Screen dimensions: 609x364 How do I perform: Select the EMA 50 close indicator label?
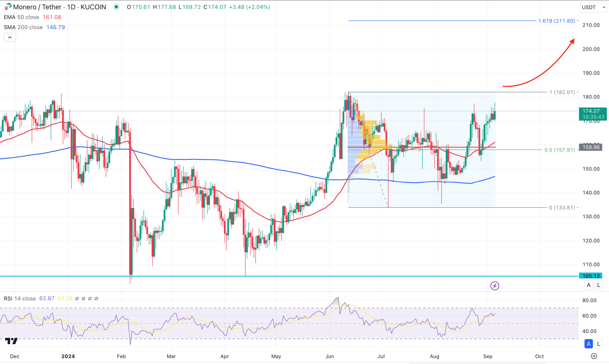pos(21,17)
